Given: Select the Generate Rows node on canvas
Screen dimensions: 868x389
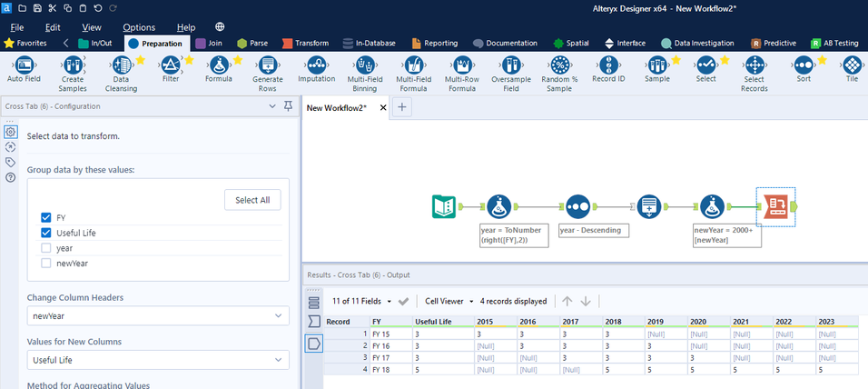Looking at the screenshot, I should click(x=648, y=206).
